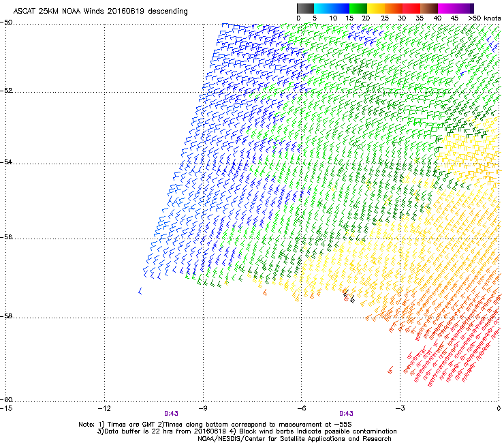Click the latitude label '-50'

[6, 22]
